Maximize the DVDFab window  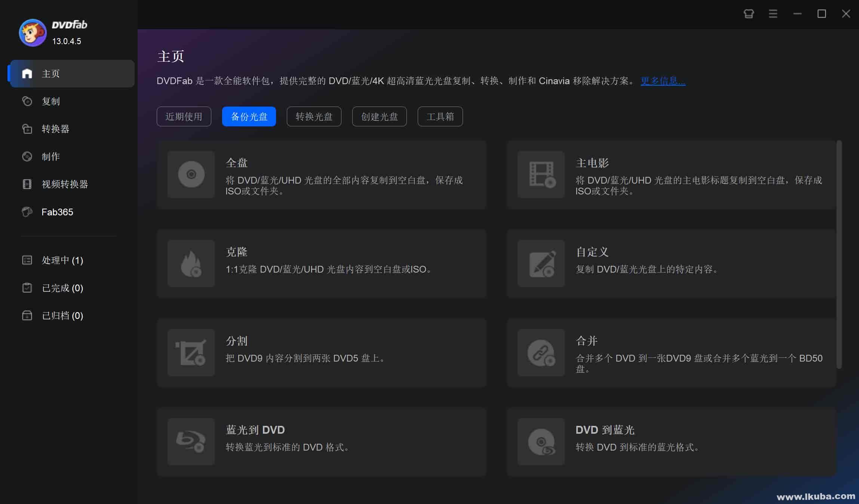[x=822, y=14]
